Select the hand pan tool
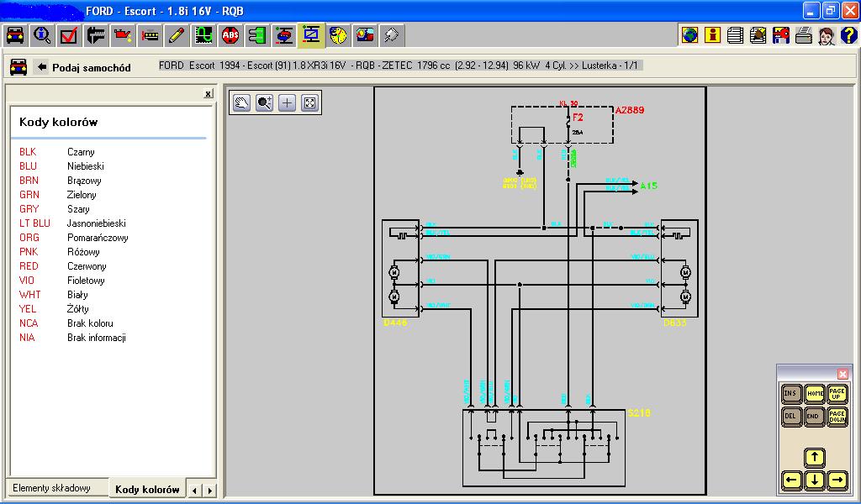This screenshot has height=504, width=861. tap(242, 102)
